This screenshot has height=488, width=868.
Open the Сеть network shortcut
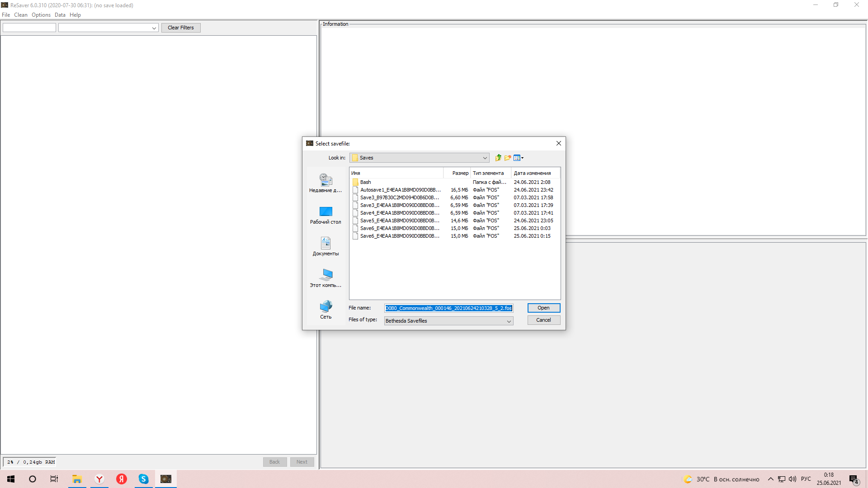(x=325, y=310)
